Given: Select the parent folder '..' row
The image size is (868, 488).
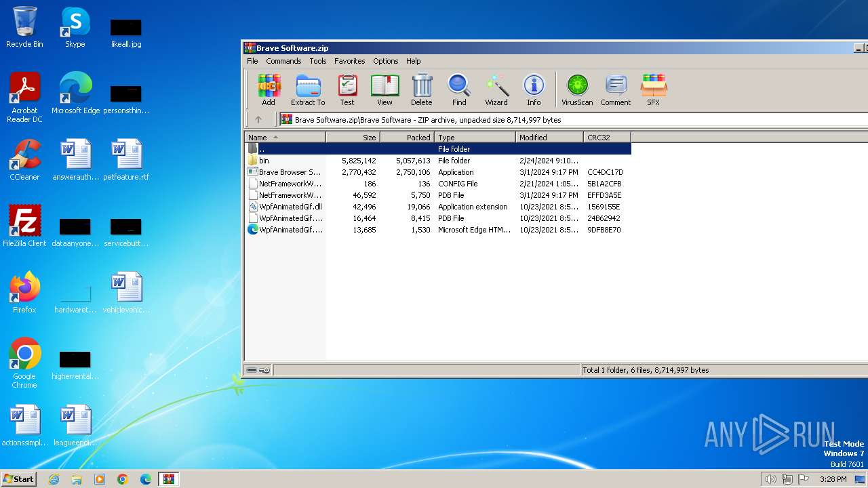Looking at the screenshot, I should [438, 149].
